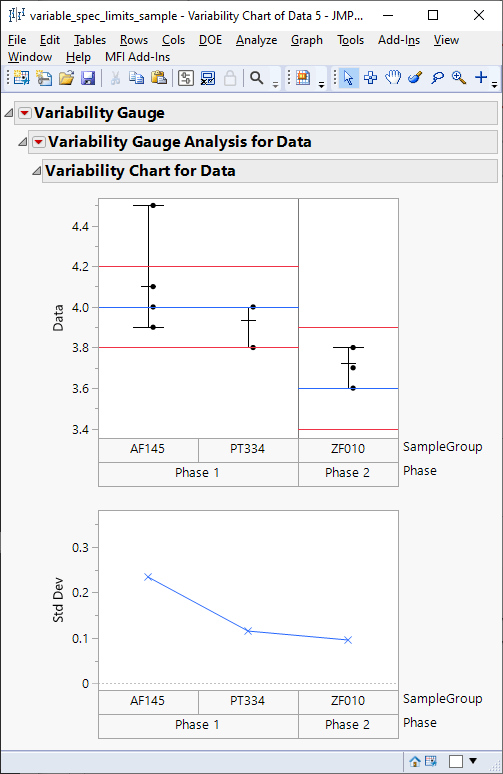503x774 pixels.
Task: Click the MFI Add-Ins menu
Action: [137, 57]
